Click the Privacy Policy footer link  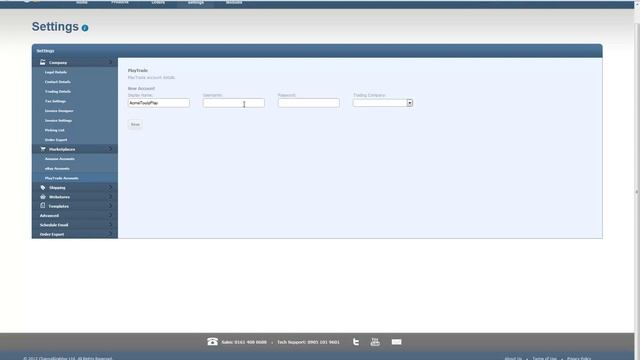tap(579, 358)
